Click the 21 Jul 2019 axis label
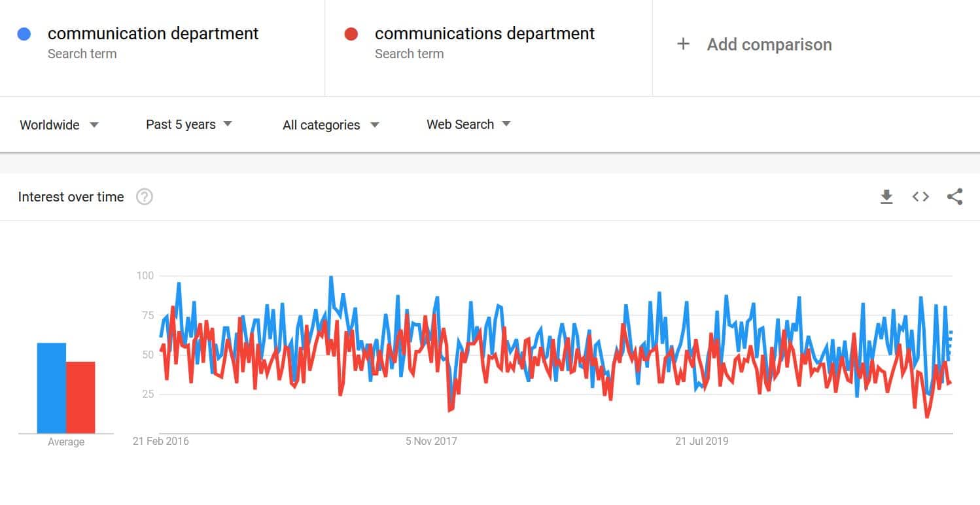This screenshot has height=505, width=980. [701, 441]
